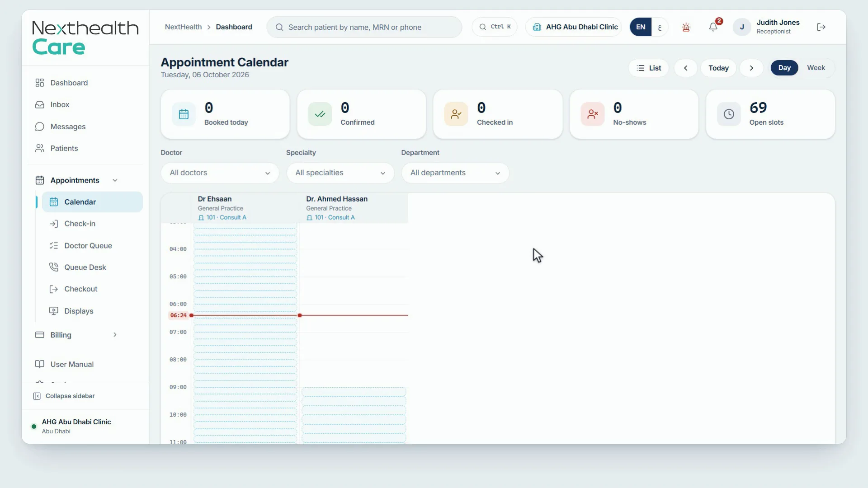868x488 pixels.
Task: Switch language to Arabic
Action: 660,27
